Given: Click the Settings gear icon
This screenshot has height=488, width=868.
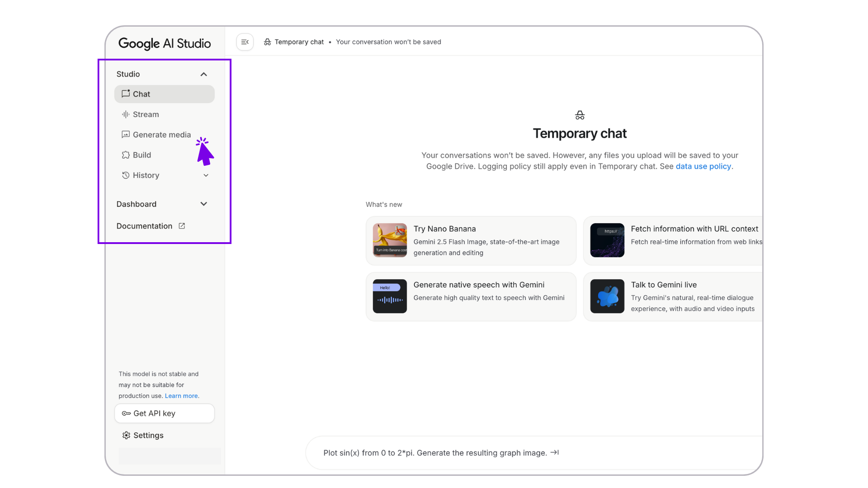Looking at the screenshot, I should pos(126,435).
